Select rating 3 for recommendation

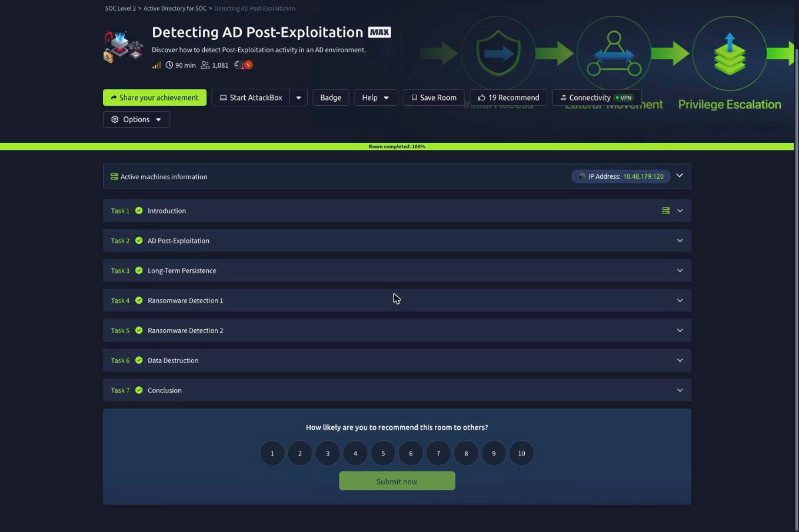tap(328, 453)
